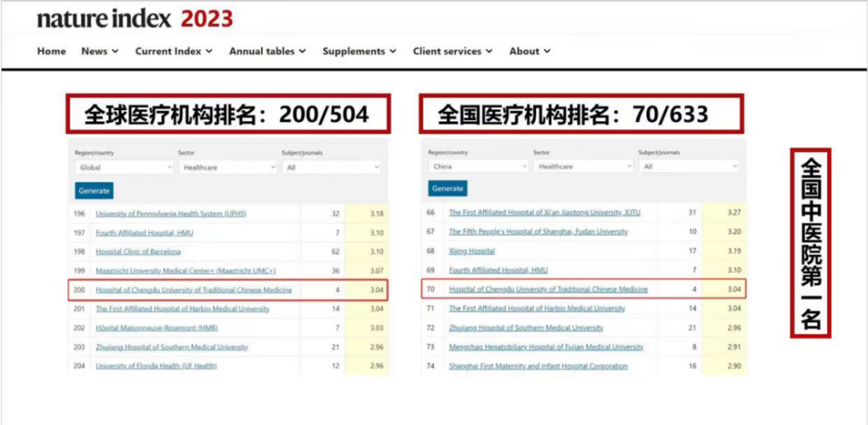Open Sector Healthcare dropdown in right panel
The image size is (868, 425).
[583, 166]
